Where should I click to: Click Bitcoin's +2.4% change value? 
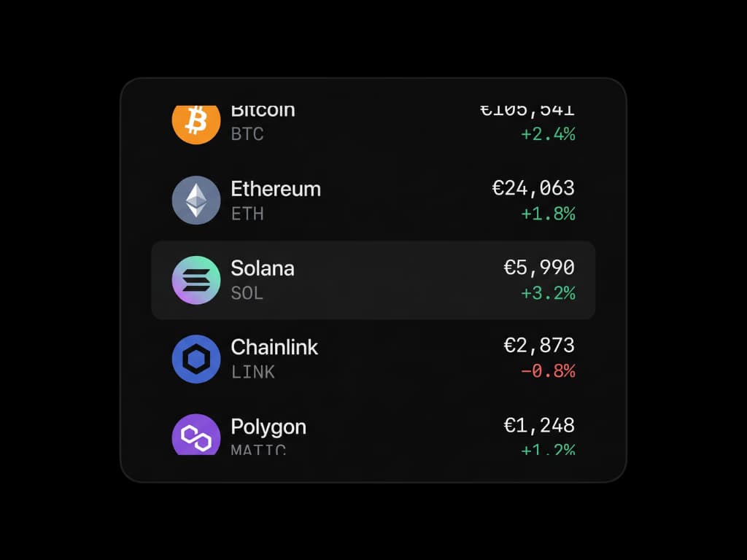point(548,134)
